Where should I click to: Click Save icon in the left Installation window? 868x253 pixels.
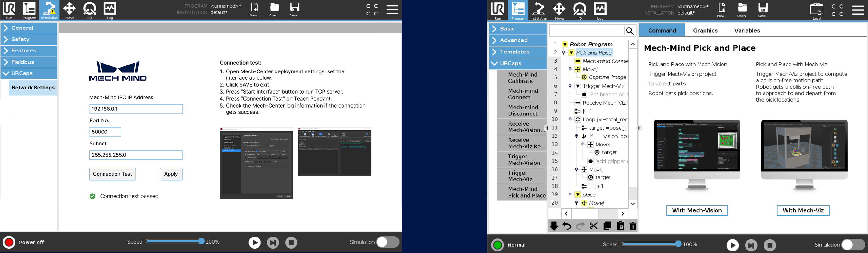point(294,10)
